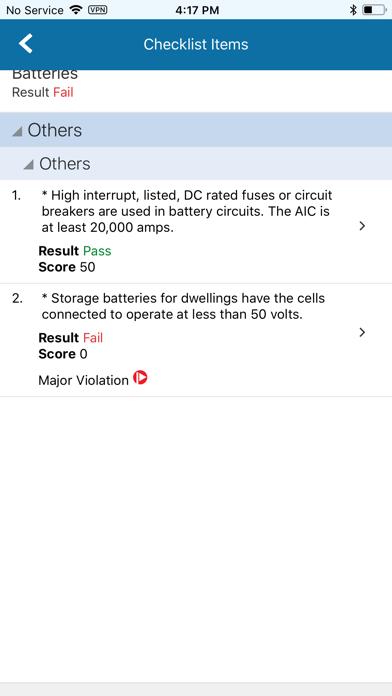392x696 pixels.
Task: Select checklist item 2 about storage batteries
Action: click(196, 340)
